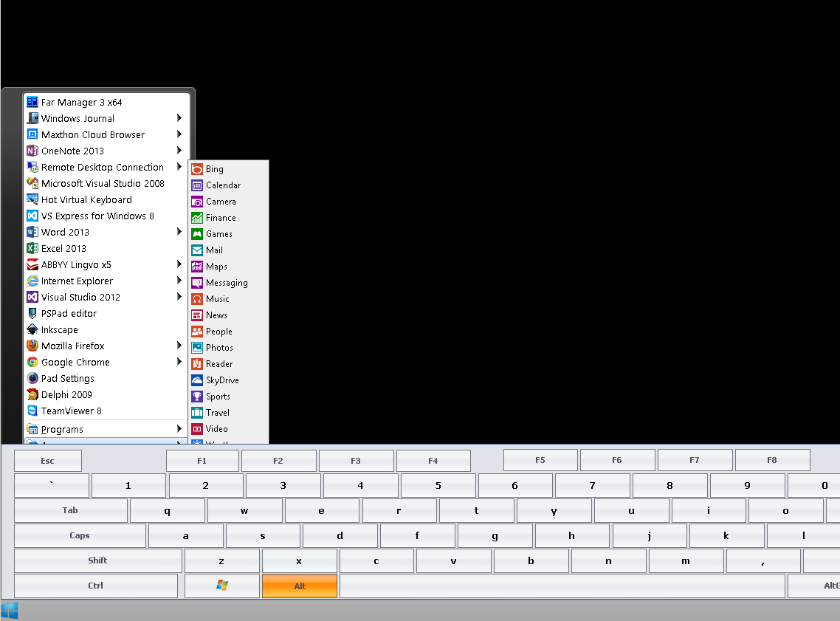
Task: Click the F8 key
Action: coord(773,460)
